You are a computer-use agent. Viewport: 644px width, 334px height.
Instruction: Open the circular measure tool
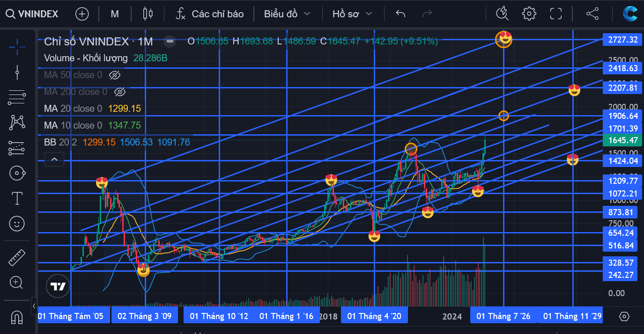pyautogui.click(x=17, y=173)
